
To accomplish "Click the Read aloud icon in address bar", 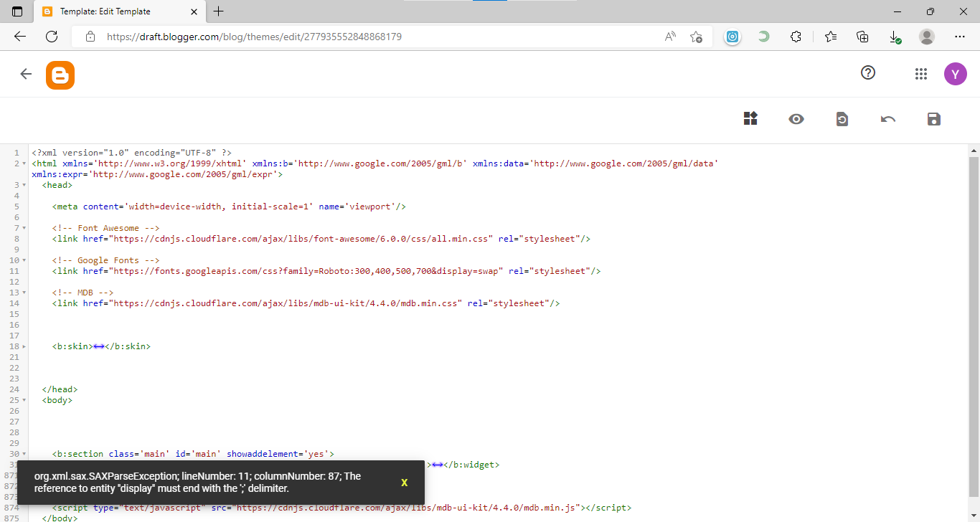I will click(670, 37).
